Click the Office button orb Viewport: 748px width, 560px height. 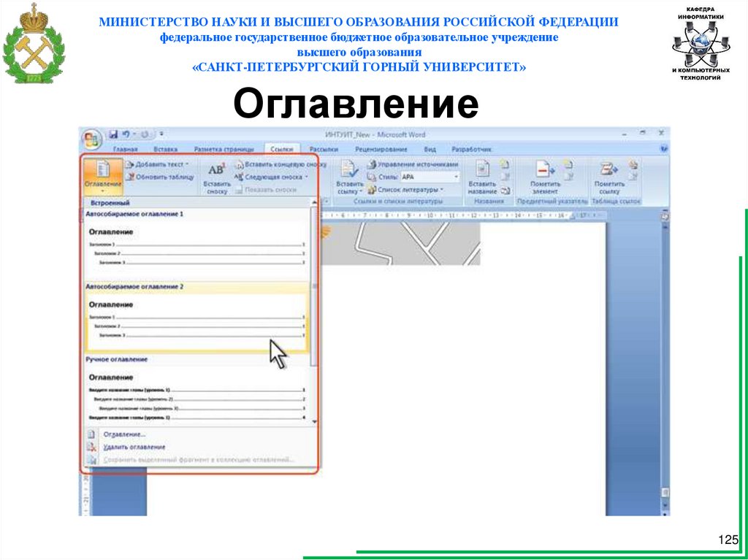(91, 139)
